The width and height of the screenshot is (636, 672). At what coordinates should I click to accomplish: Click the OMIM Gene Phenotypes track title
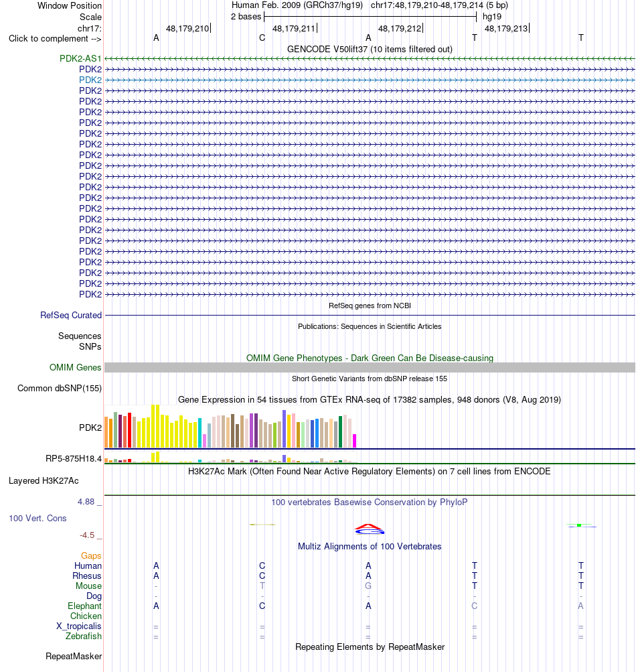click(370, 358)
